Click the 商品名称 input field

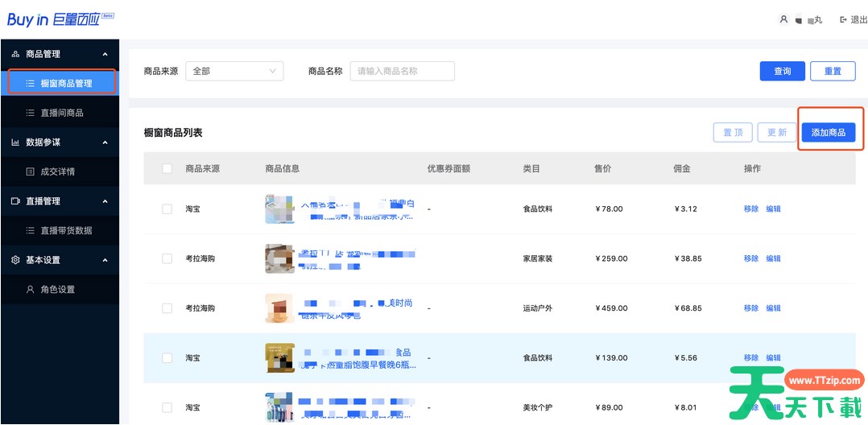pyautogui.click(x=402, y=71)
